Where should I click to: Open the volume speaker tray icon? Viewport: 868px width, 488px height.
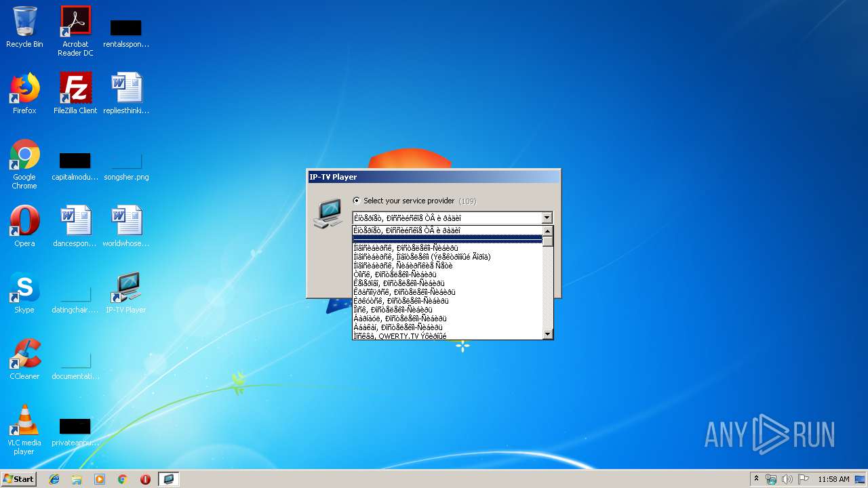pos(787,479)
